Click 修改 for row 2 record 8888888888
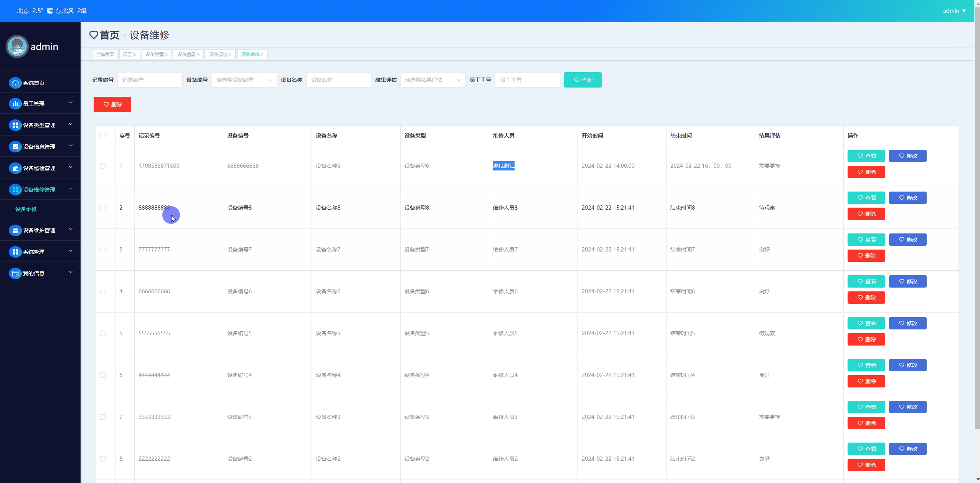This screenshot has width=980, height=483. click(x=907, y=198)
